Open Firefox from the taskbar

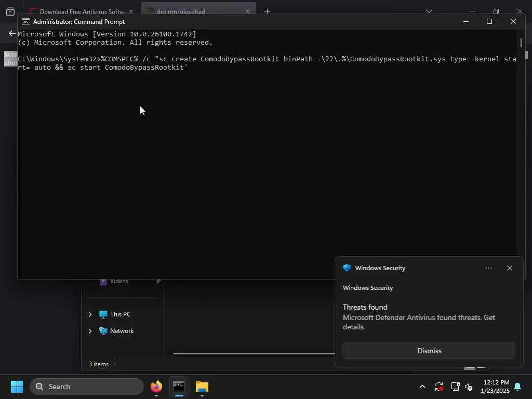coord(156,387)
